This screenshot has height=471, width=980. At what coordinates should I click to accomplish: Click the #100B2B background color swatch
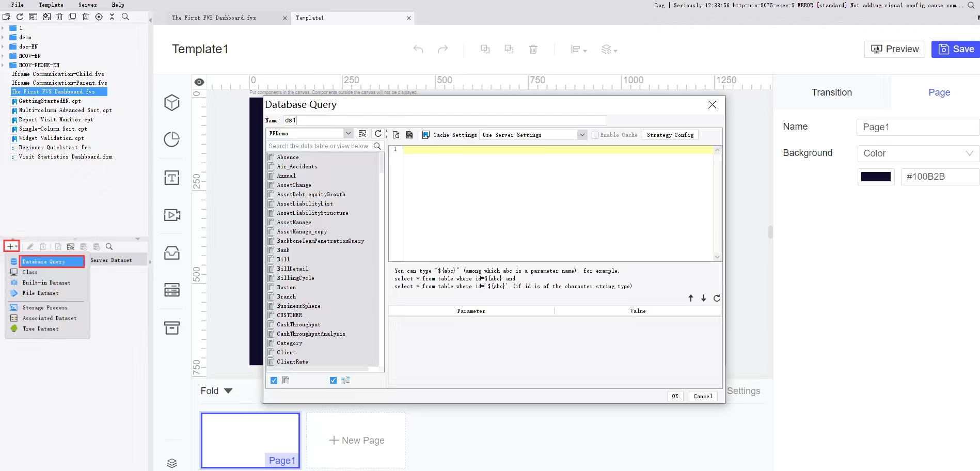[x=876, y=177]
